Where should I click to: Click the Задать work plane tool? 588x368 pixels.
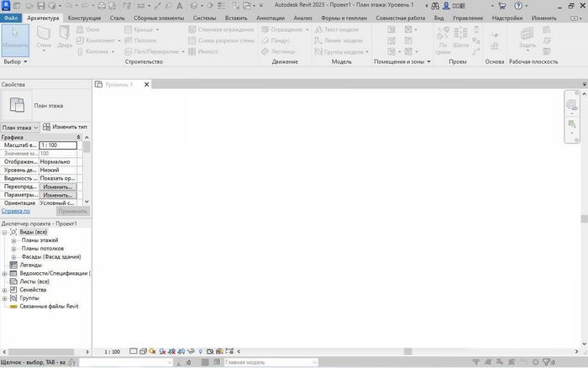point(528,37)
